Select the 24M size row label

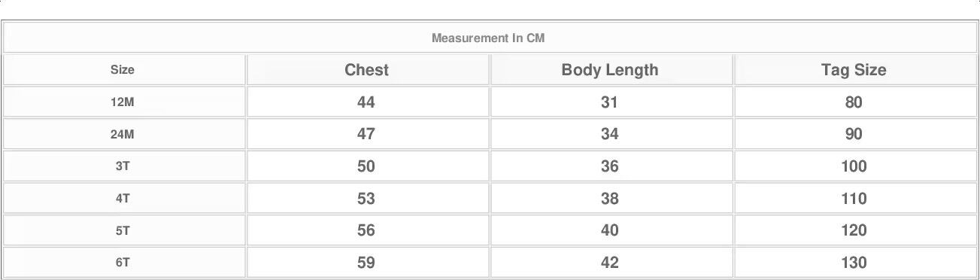point(123,134)
